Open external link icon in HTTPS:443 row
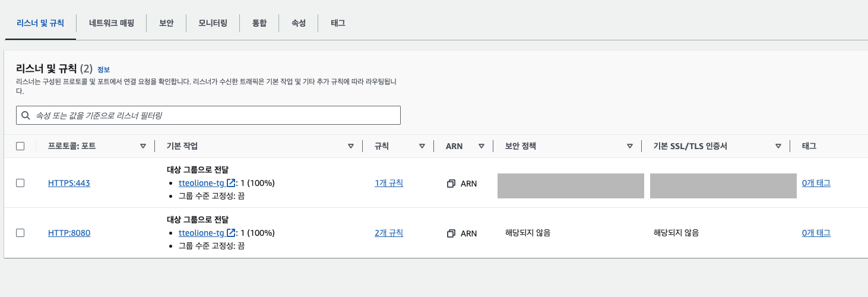Screen dimensions: 868x297 [231, 183]
